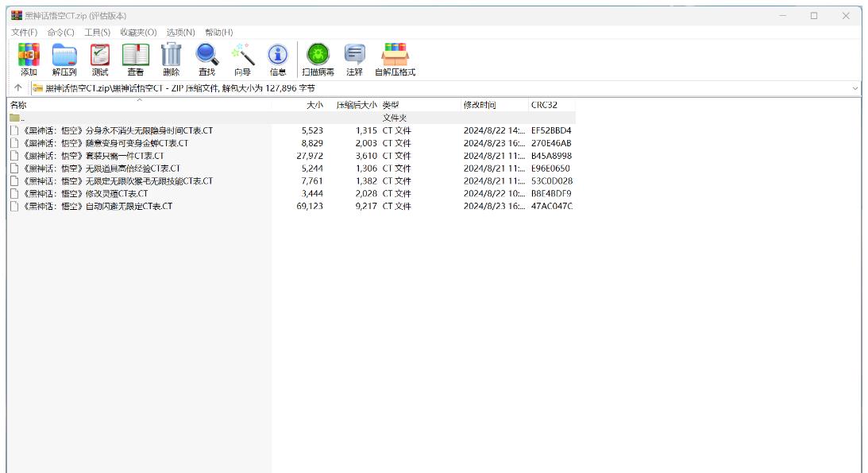This screenshot has width=868, height=473.
Task: Click CRC32 value E96E0650
Action: pyautogui.click(x=550, y=169)
